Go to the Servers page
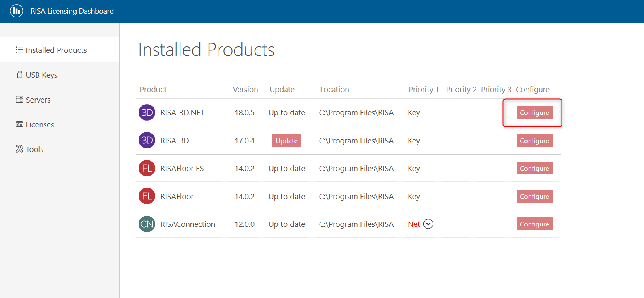 [38, 100]
